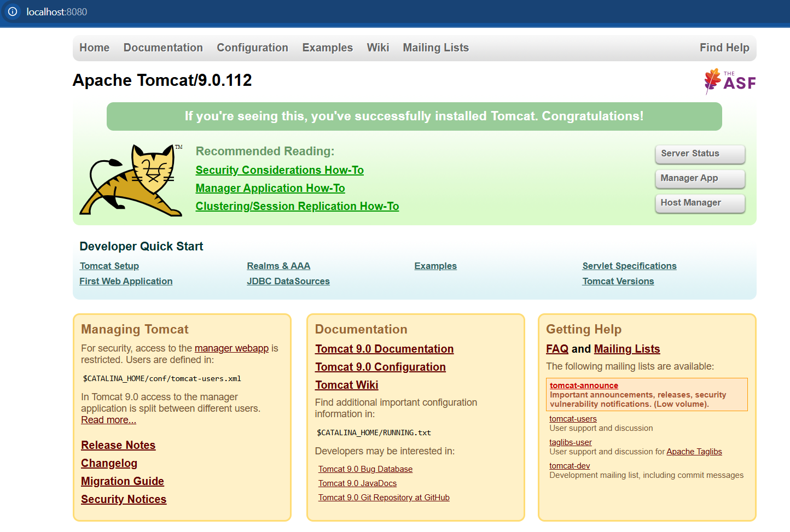Click the localhost:8080 address field
This screenshot has width=790, height=532.
57,12
